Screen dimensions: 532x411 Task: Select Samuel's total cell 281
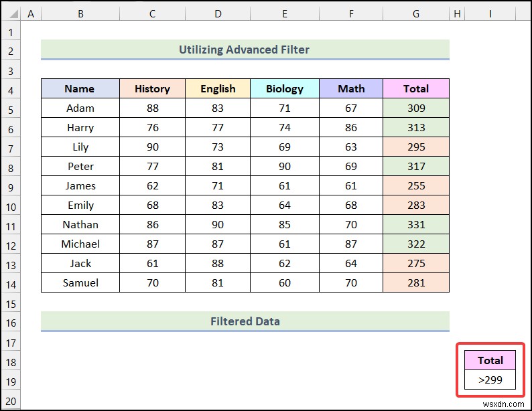pos(416,282)
